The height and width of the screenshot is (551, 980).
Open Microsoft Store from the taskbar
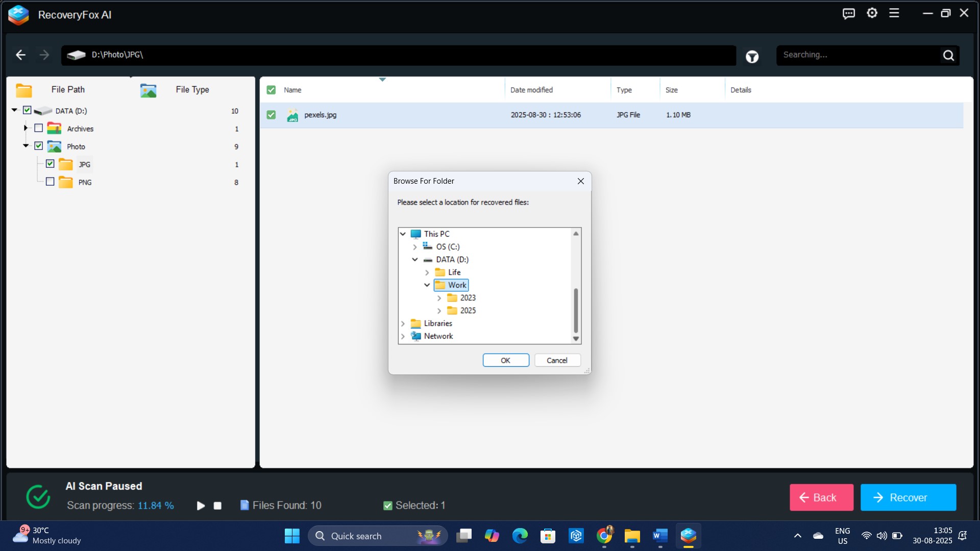548,536
